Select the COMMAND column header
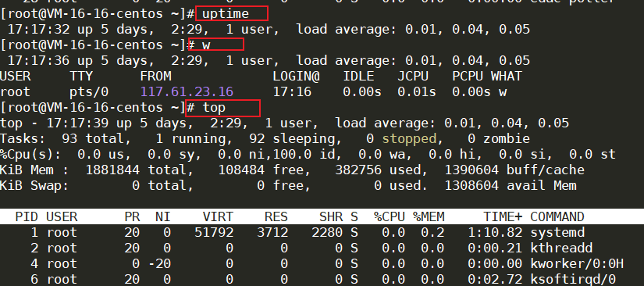Screen dimensions: 644x286 pos(557,216)
